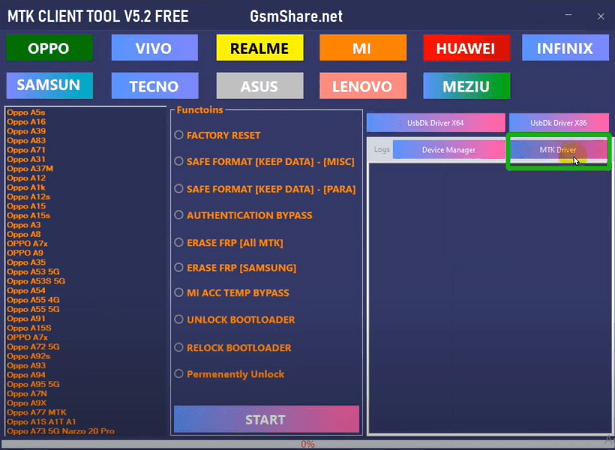The height and width of the screenshot is (450, 615).
Task: Minimize the MTK Client Tool window
Action: (x=568, y=15)
